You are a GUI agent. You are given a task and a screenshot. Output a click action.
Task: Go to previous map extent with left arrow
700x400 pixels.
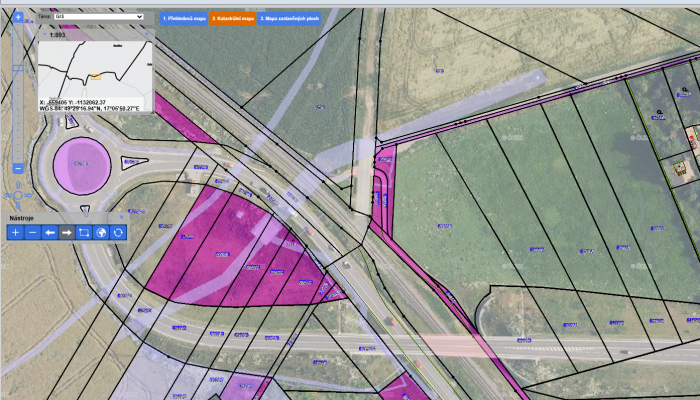point(49,232)
